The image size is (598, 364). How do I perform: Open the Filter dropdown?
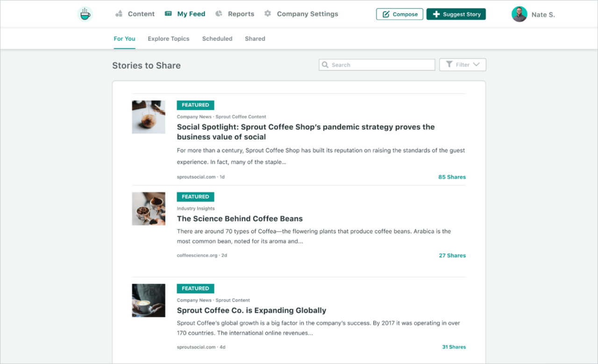pyautogui.click(x=463, y=64)
